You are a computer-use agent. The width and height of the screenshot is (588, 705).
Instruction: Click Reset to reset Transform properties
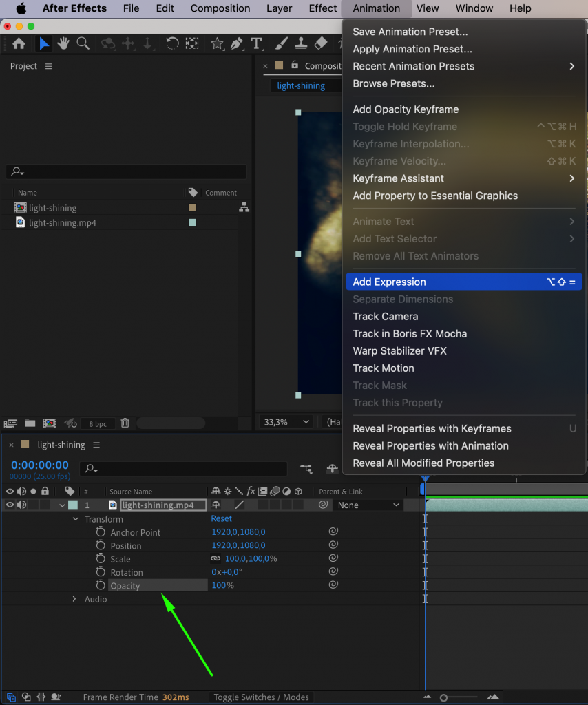pos(221,518)
